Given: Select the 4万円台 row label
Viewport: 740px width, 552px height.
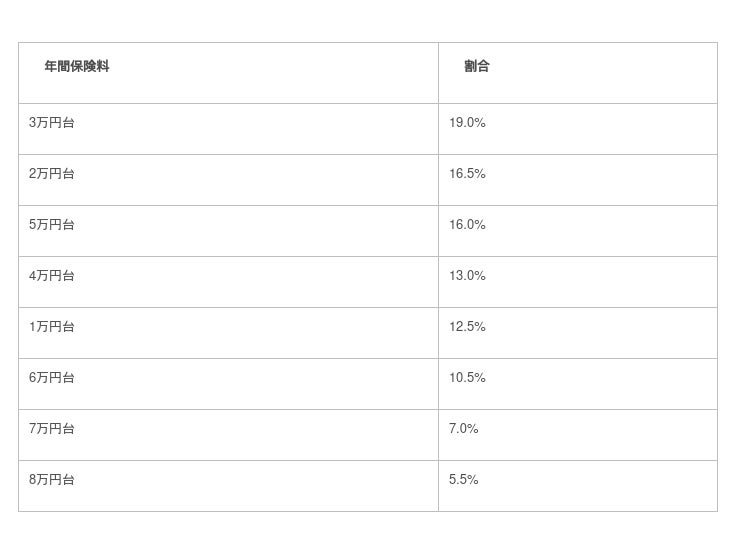Looking at the screenshot, I should 52,276.
